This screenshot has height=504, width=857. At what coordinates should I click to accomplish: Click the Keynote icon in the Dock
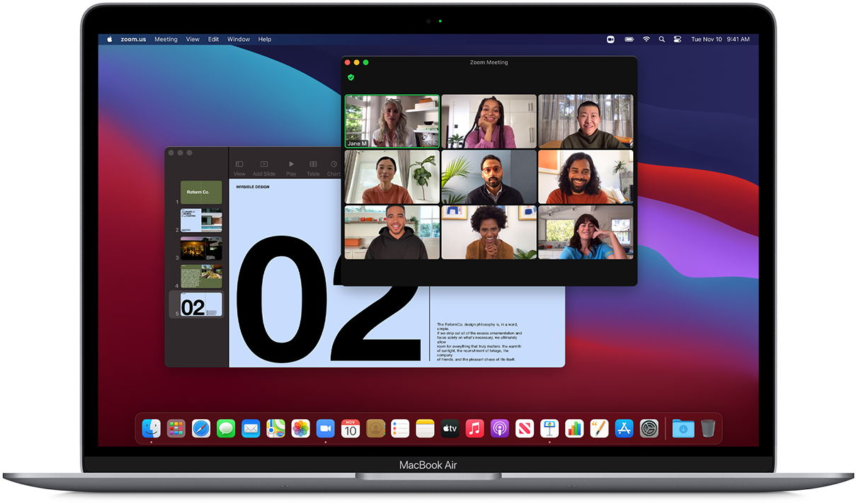[x=550, y=428]
